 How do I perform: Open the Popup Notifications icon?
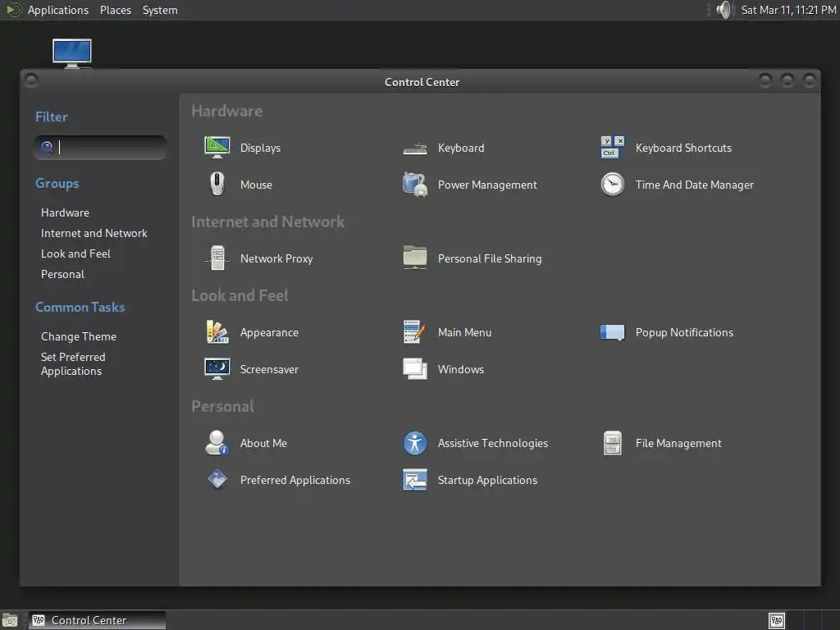(612, 333)
